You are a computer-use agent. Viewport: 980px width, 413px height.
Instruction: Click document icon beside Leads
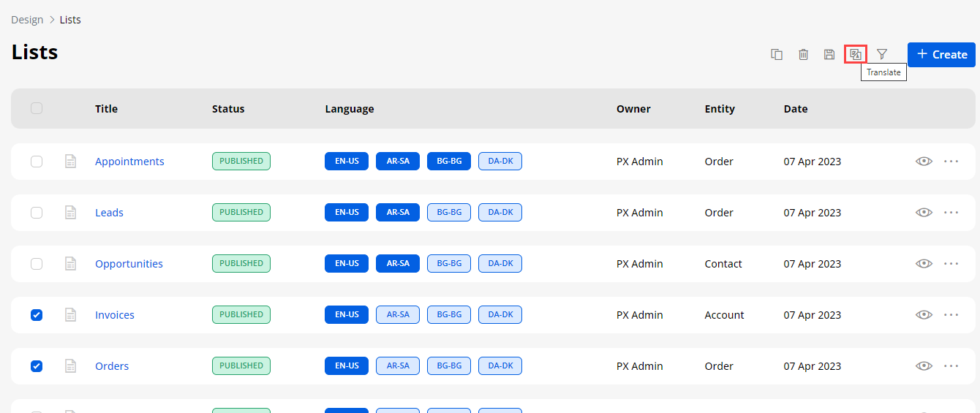70,213
